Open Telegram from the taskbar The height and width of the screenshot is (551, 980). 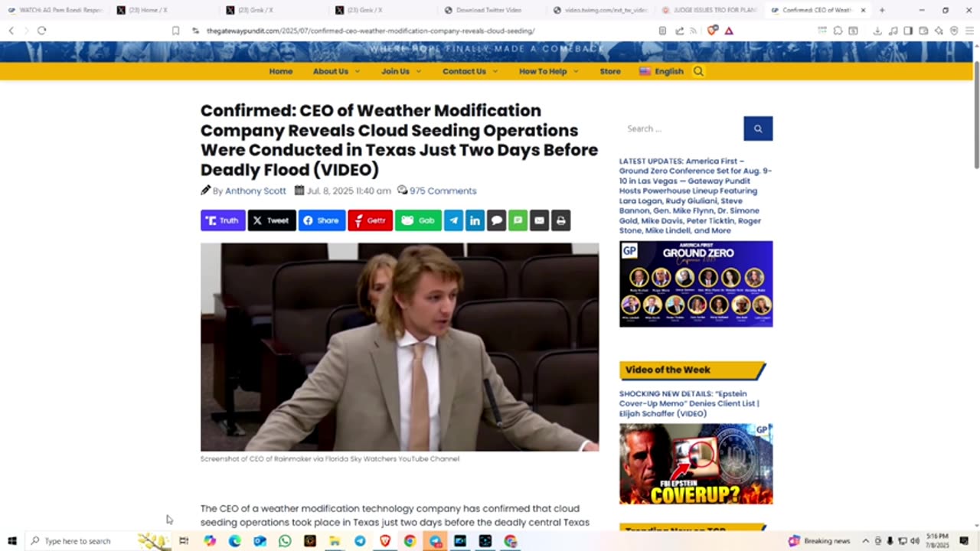click(360, 541)
